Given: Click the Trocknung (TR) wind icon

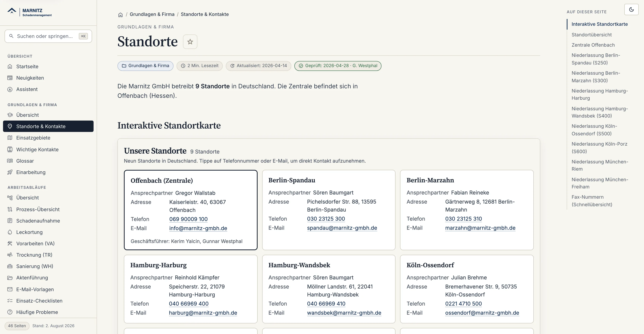Looking at the screenshot, I should tap(10, 255).
